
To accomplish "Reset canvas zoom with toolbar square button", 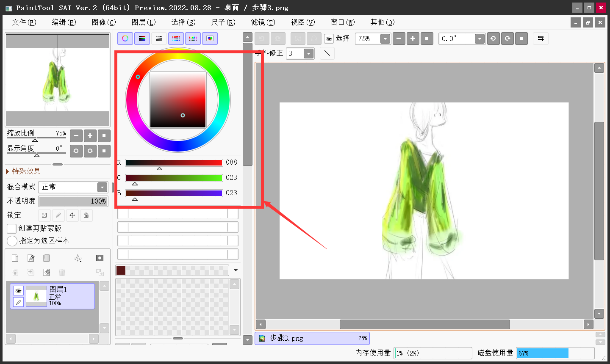I will click(427, 39).
